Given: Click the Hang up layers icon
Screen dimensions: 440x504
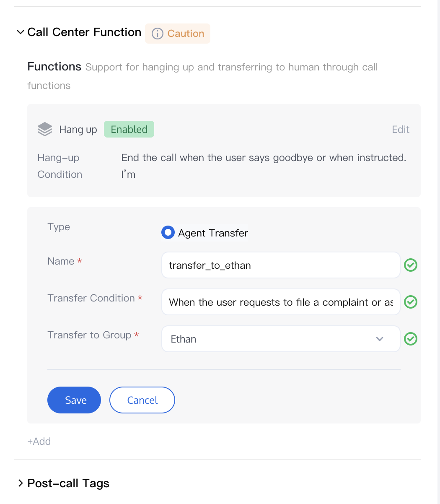Looking at the screenshot, I should click(45, 130).
